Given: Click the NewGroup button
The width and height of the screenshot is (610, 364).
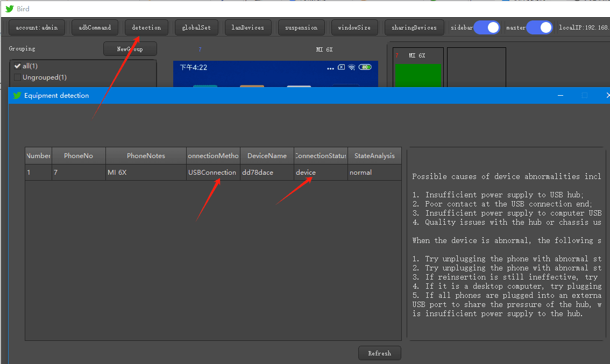Looking at the screenshot, I should point(130,49).
